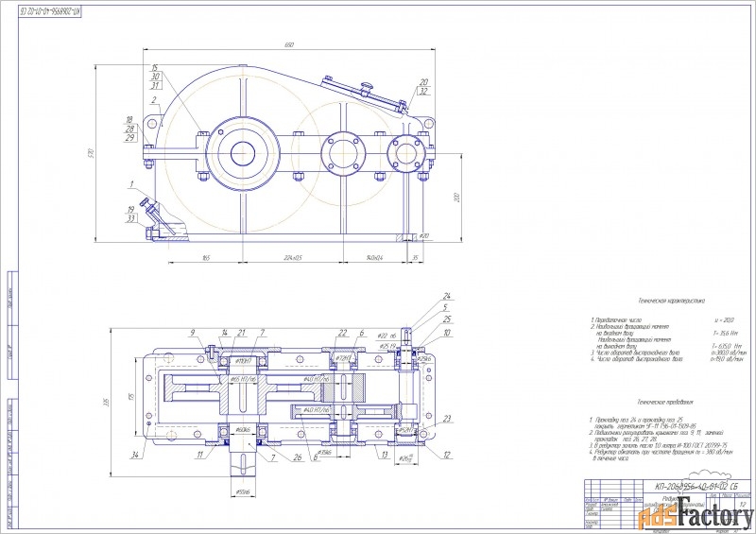Select the ø55n6 output shaft dimension
Screen dimensions: 756x534
tap(243, 492)
